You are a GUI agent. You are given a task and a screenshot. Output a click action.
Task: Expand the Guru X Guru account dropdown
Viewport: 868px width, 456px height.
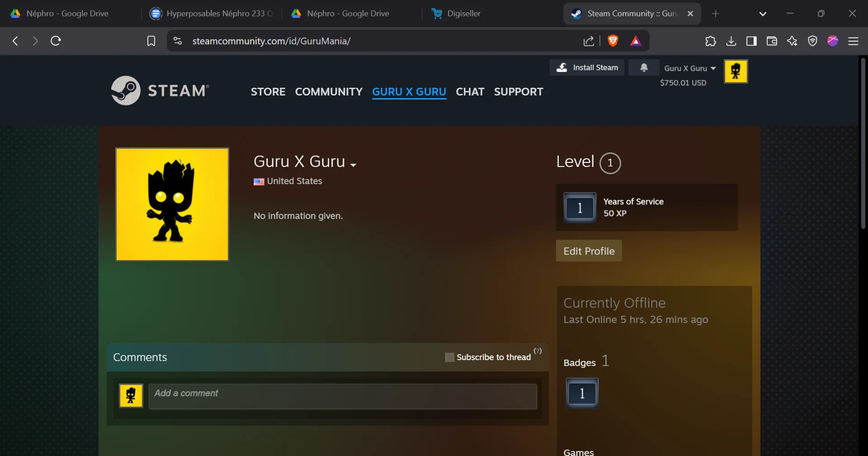(x=690, y=68)
